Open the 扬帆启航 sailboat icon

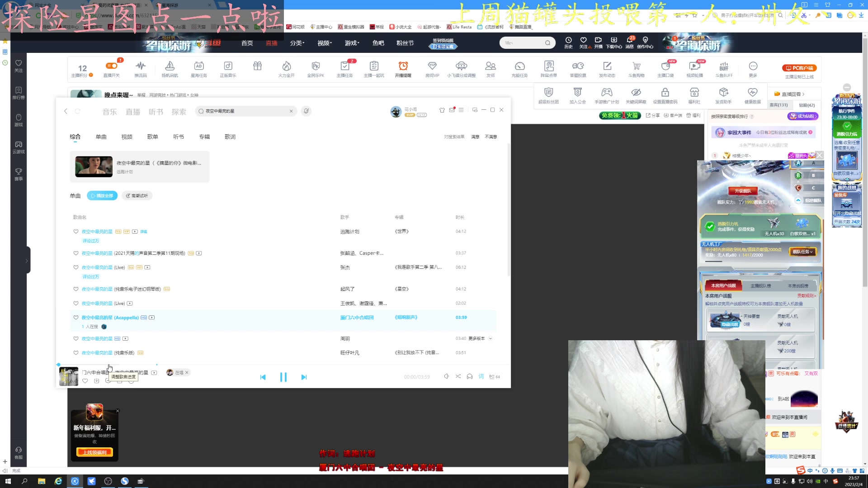170,69
